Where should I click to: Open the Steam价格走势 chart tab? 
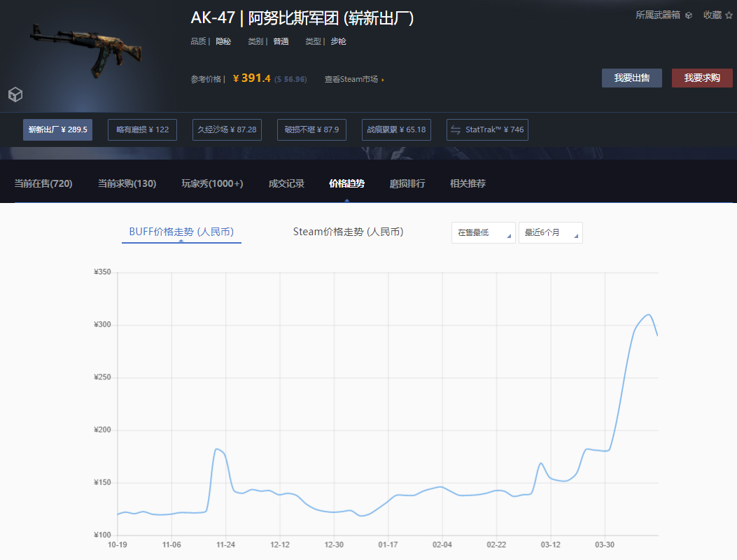pyautogui.click(x=349, y=232)
